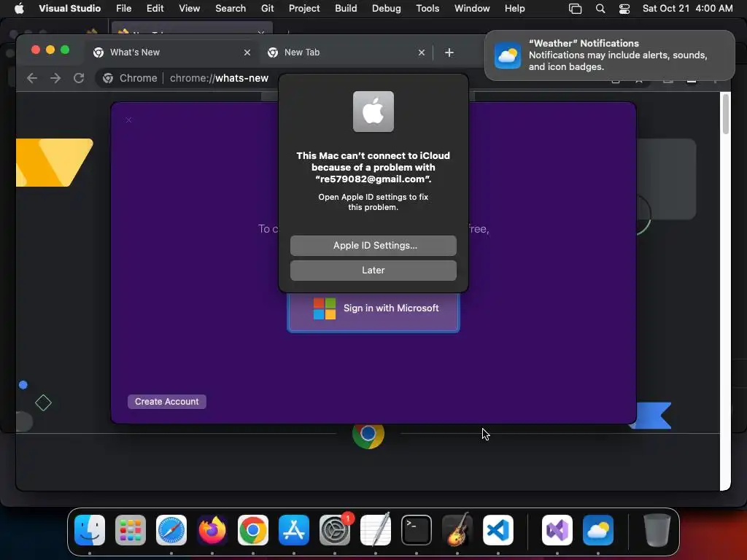Close the New Tab tab

421,52
